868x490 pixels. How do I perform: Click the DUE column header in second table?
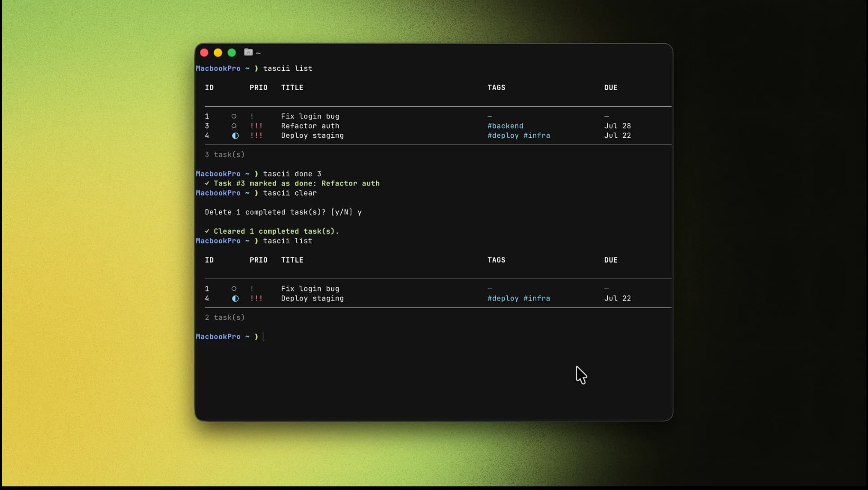(610, 260)
